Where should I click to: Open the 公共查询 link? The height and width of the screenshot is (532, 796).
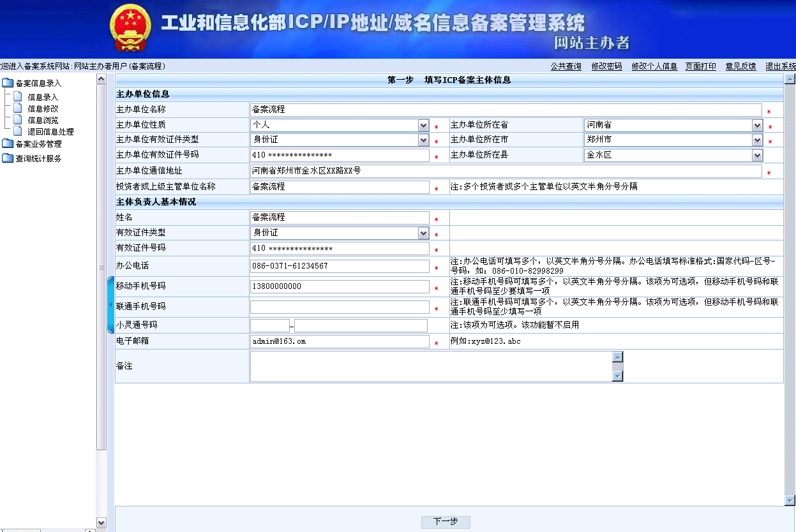pos(566,66)
